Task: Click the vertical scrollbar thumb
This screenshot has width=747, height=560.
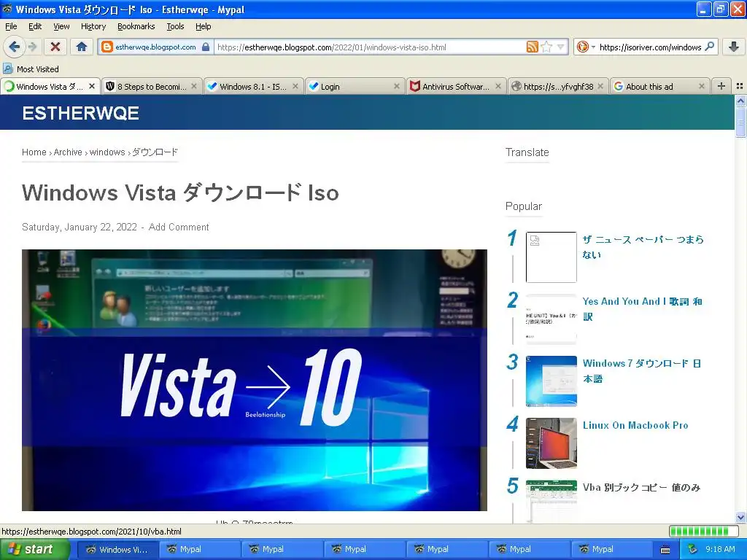Action: [740, 122]
